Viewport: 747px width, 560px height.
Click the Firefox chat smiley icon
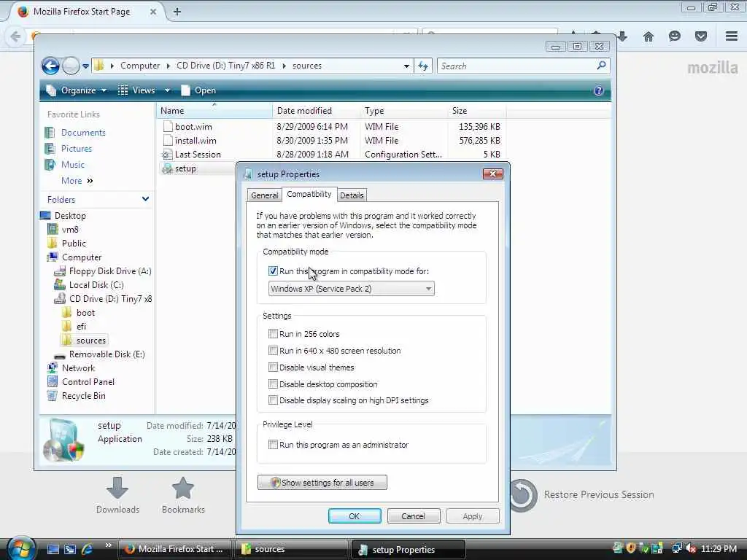tap(675, 36)
